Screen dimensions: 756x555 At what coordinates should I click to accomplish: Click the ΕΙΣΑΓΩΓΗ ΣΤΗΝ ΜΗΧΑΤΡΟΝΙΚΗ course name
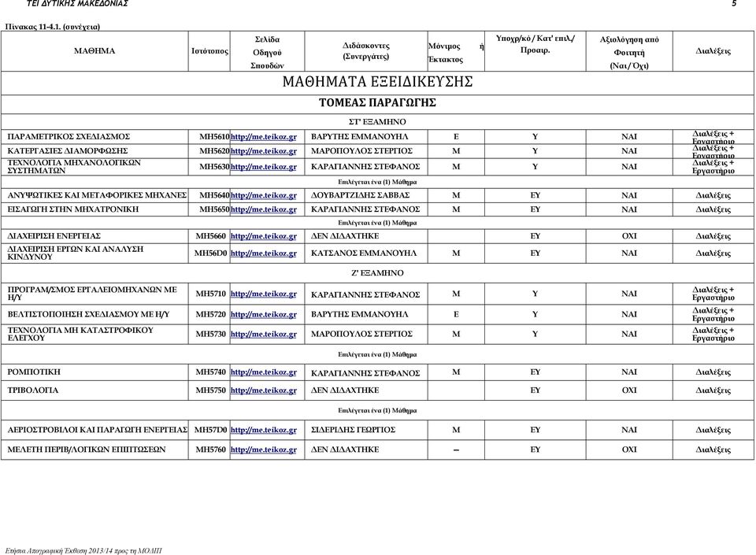point(72,209)
